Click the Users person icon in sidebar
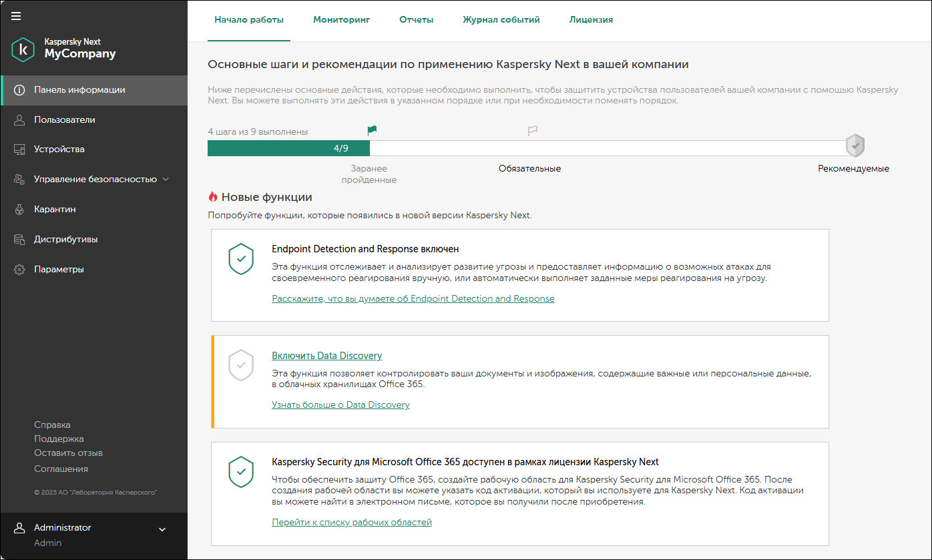Image resolution: width=932 pixels, height=560 pixels. (19, 120)
